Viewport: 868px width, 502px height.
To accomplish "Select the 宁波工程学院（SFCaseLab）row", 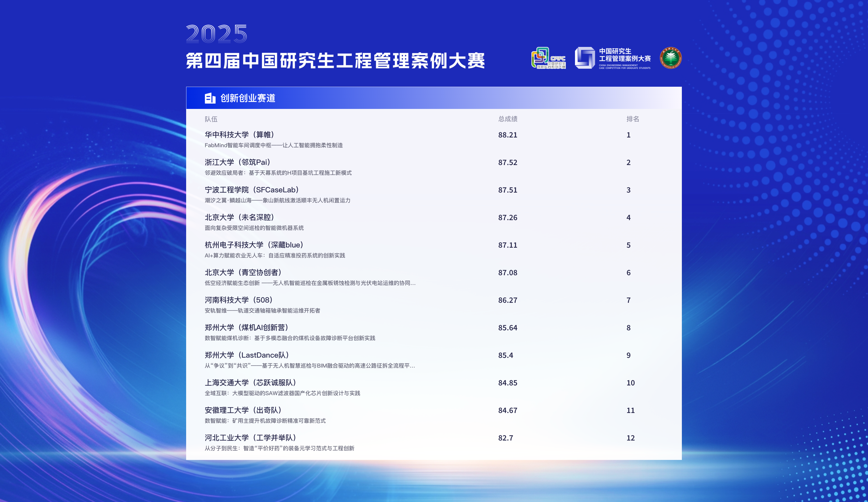I will [x=252, y=190].
